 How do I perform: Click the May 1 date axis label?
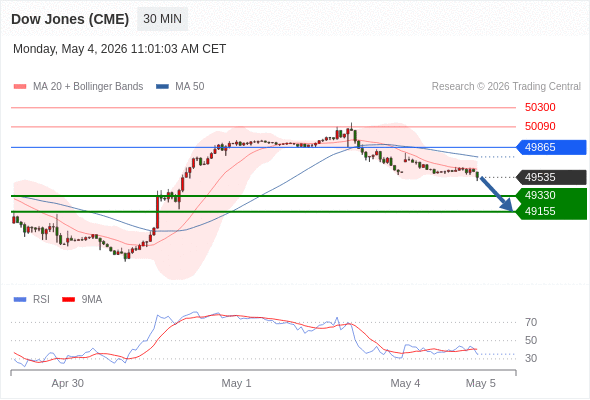pyautogui.click(x=236, y=383)
